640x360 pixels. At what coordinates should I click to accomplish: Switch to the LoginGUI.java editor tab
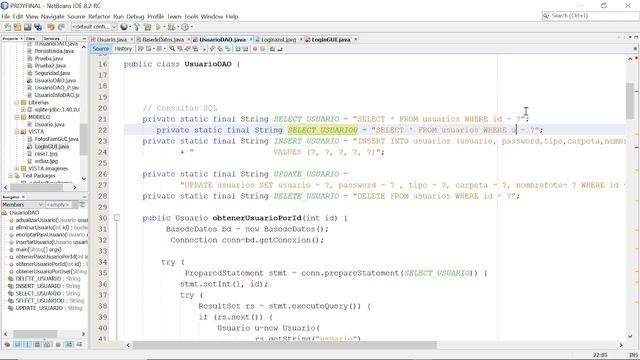click(331, 40)
